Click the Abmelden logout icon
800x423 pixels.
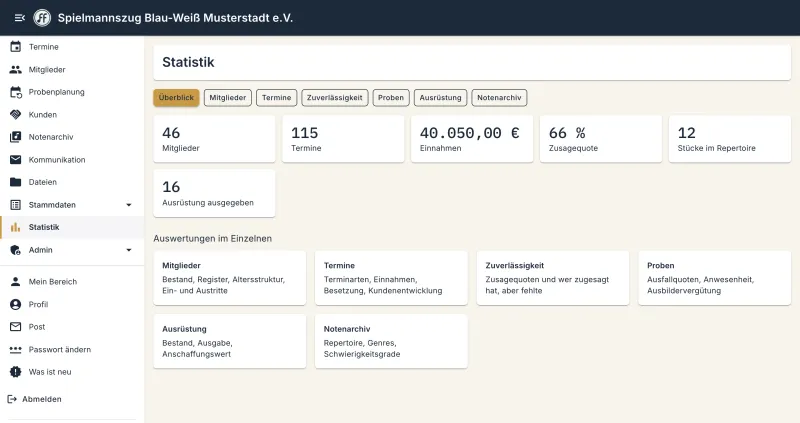coord(12,399)
